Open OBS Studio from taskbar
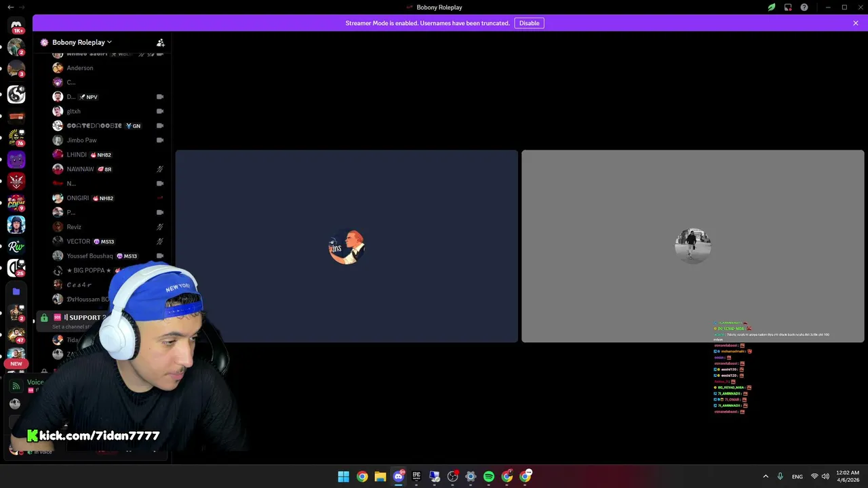The width and height of the screenshot is (868, 488). (452, 476)
